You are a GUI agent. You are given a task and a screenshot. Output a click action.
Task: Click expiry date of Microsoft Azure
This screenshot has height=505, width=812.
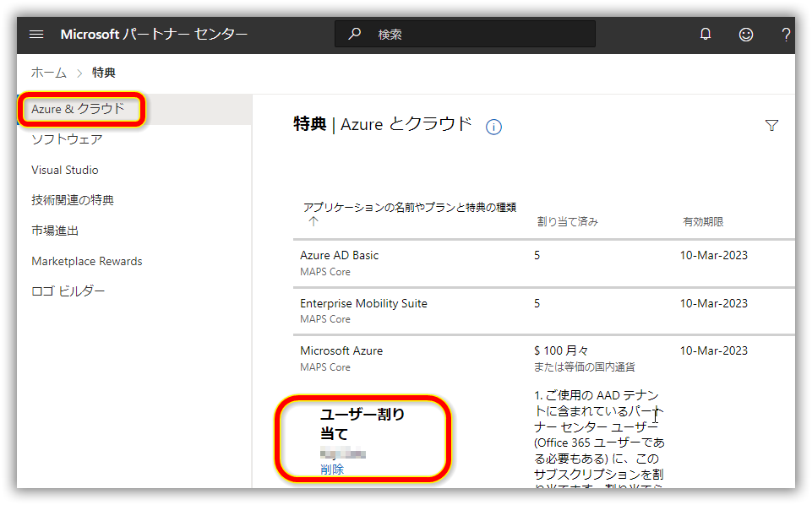(714, 350)
